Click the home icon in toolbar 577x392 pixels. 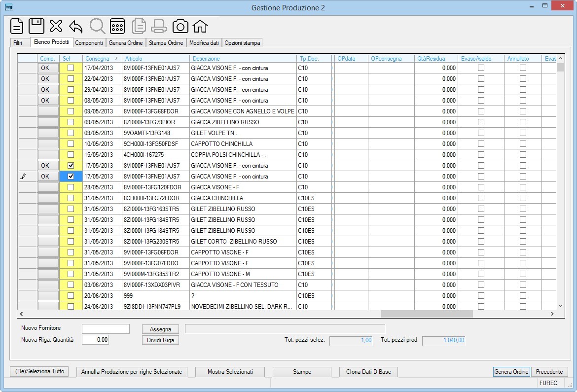(200, 27)
